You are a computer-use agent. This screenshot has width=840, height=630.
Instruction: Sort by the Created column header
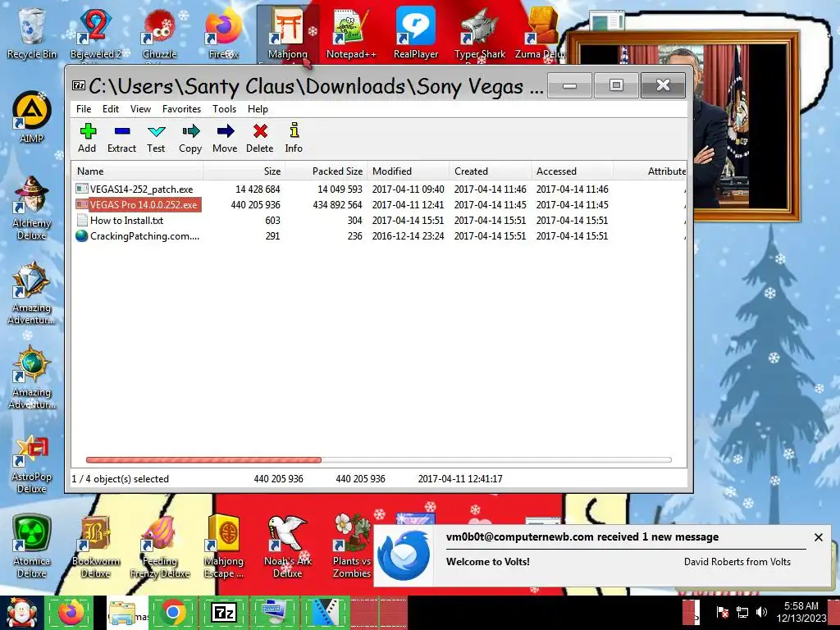(x=490, y=171)
